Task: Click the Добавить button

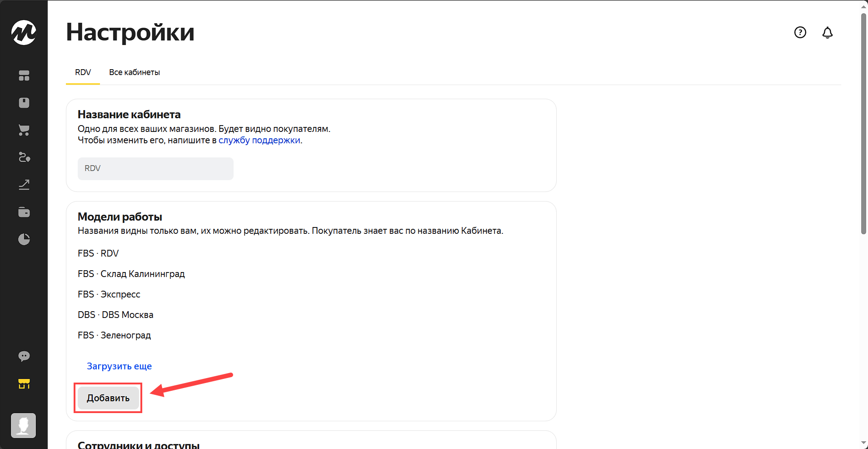Action: click(x=108, y=398)
